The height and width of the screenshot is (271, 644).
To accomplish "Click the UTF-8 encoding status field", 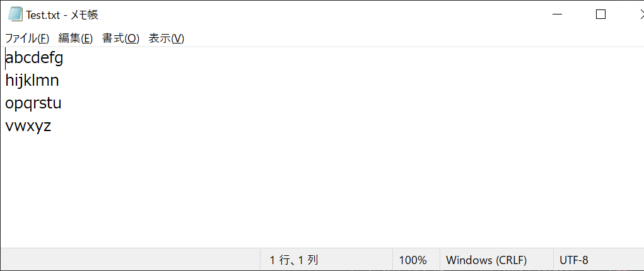I will pos(574,260).
